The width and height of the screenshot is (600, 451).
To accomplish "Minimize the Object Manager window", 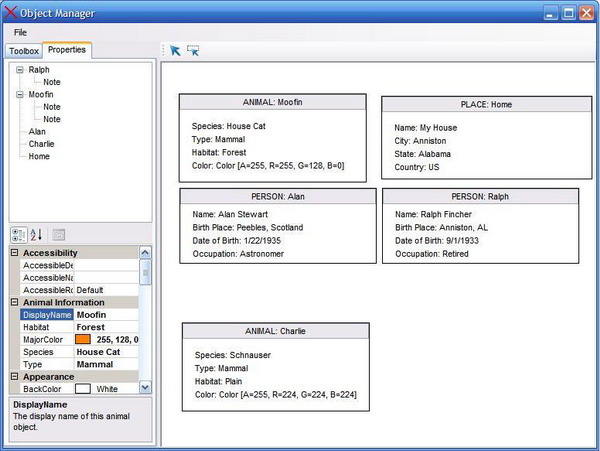I will (x=550, y=13).
